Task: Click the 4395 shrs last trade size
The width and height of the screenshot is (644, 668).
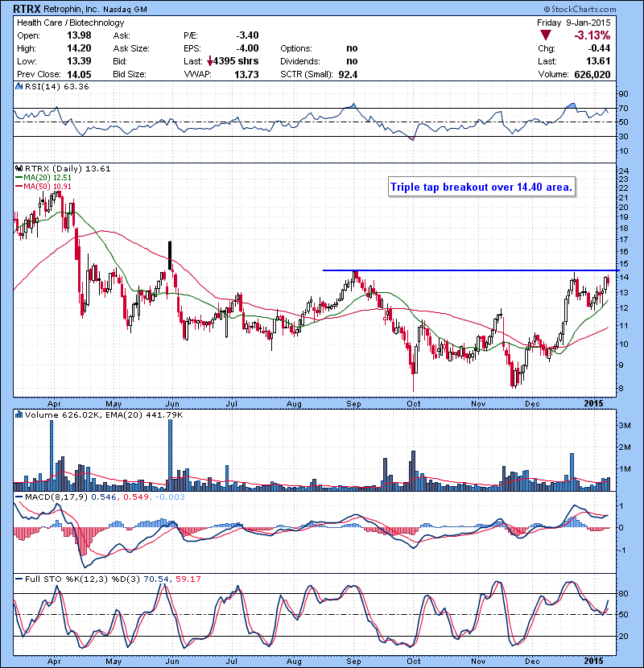Action: 236,61
